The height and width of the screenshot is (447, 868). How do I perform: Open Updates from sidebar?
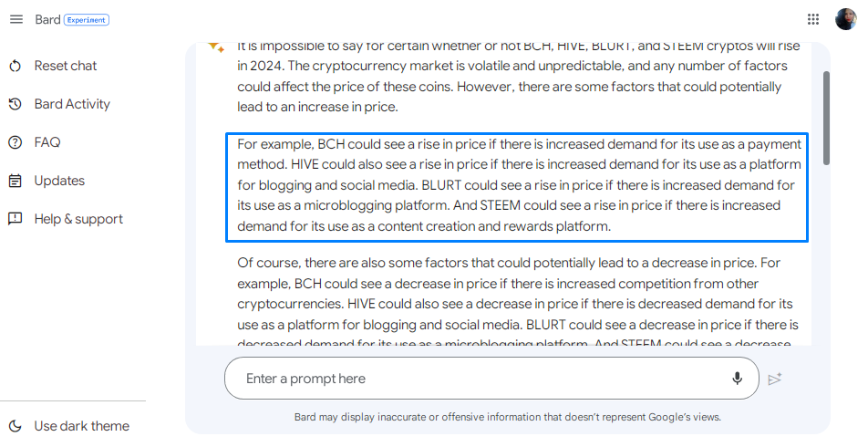pyautogui.click(x=59, y=181)
